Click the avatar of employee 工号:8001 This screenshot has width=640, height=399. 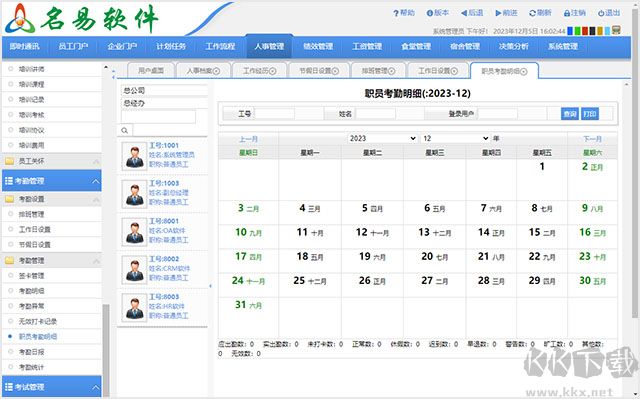coord(134,231)
